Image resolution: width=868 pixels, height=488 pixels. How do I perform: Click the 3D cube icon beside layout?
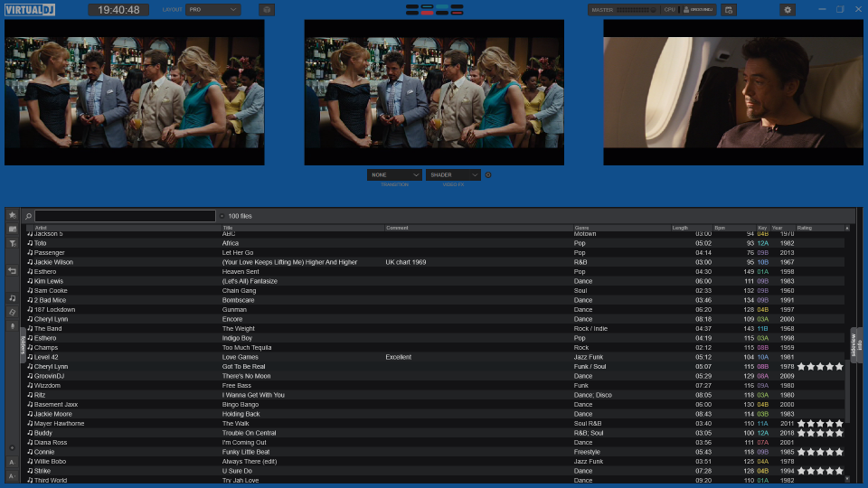pos(267,10)
